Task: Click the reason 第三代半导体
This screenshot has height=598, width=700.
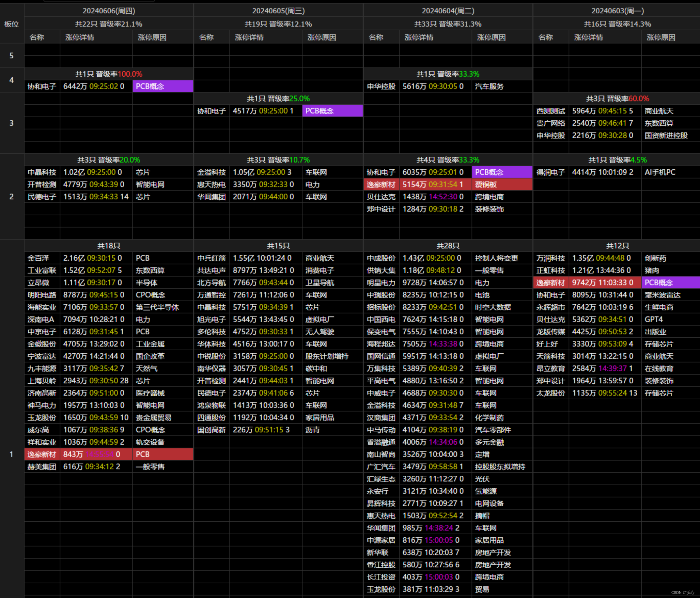Action: [x=157, y=307]
